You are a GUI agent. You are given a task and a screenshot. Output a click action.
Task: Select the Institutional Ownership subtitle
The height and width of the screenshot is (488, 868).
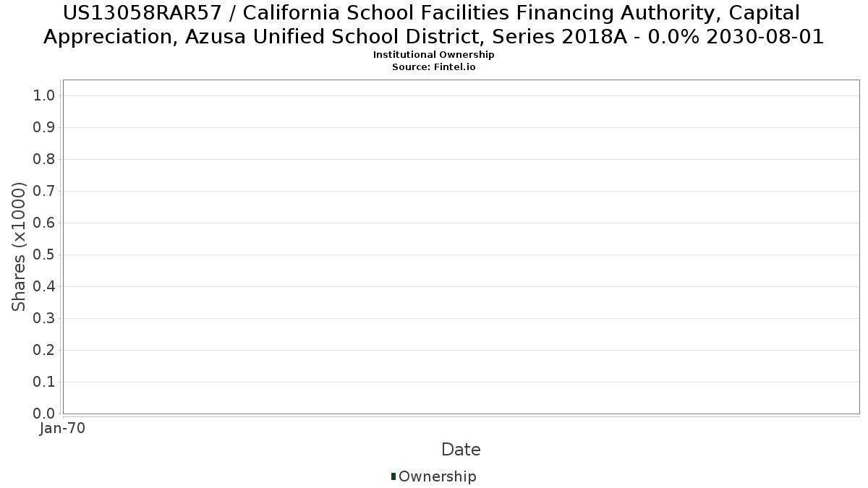pyautogui.click(x=433, y=55)
